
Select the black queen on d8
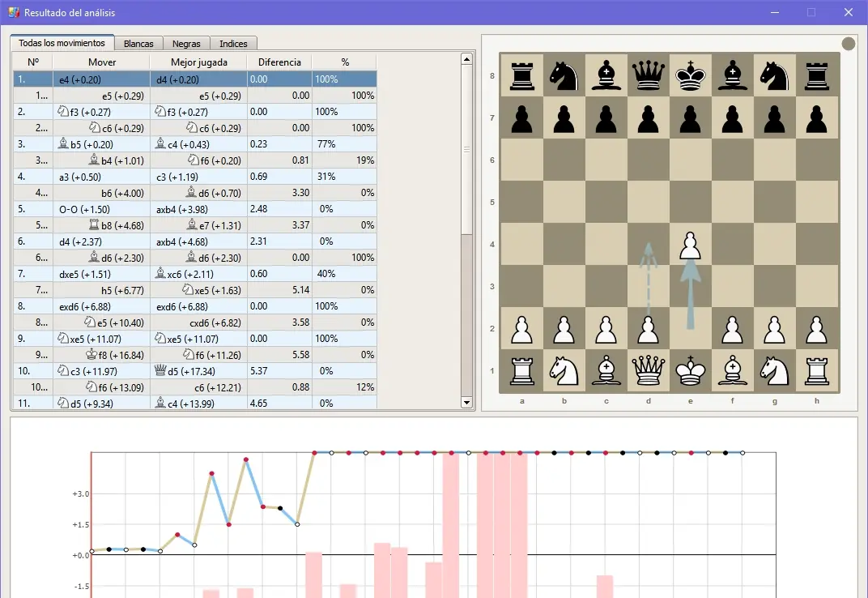coord(649,75)
